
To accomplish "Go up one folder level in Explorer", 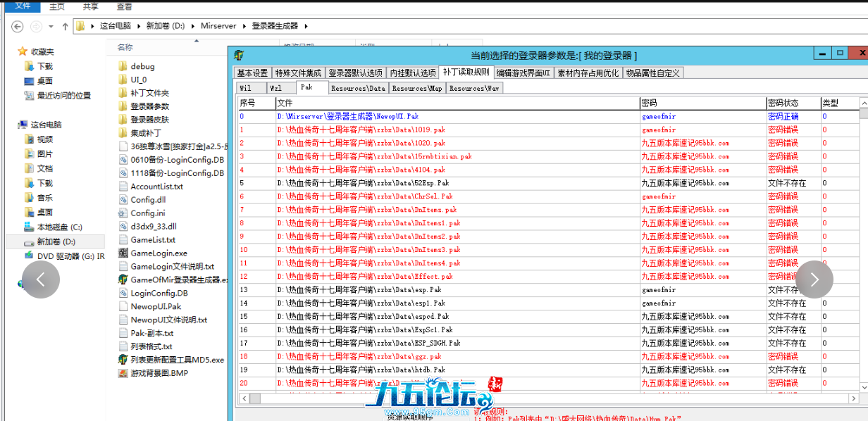I will (66, 26).
